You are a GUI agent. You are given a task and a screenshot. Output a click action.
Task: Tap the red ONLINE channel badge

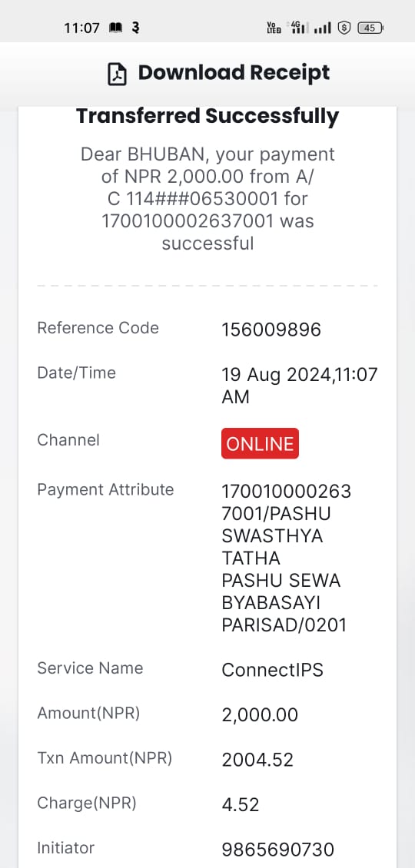[x=260, y=443]
